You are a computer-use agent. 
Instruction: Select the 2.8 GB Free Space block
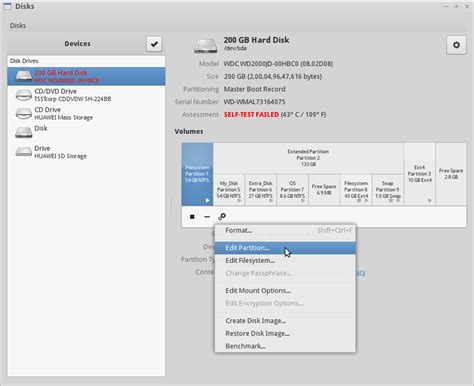[451, 174]
